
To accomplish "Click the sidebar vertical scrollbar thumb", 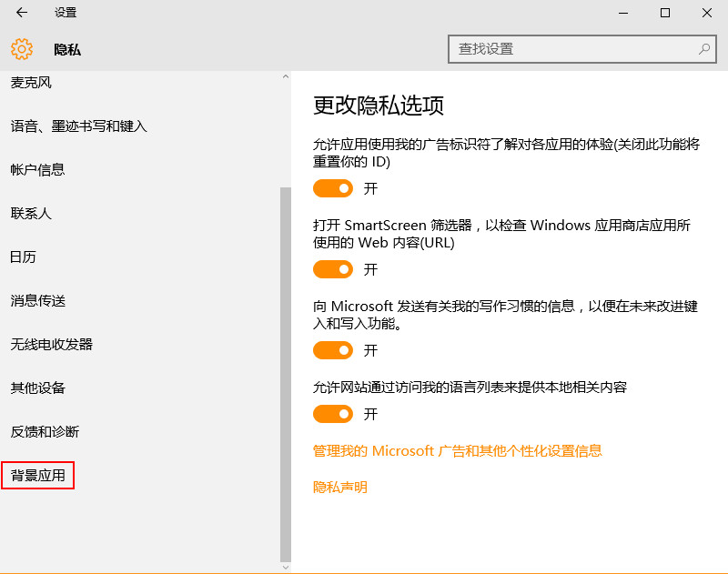I will click(286, 375).
